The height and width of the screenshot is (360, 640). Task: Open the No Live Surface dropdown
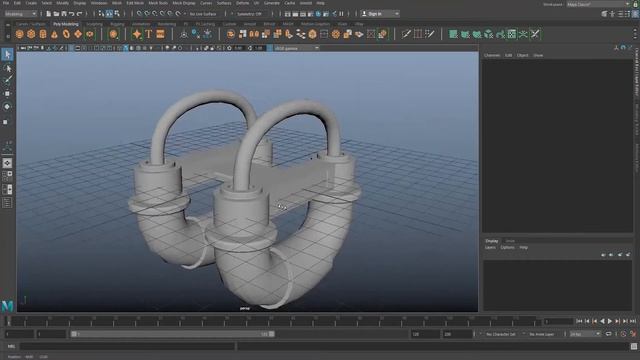click(203, 14)
